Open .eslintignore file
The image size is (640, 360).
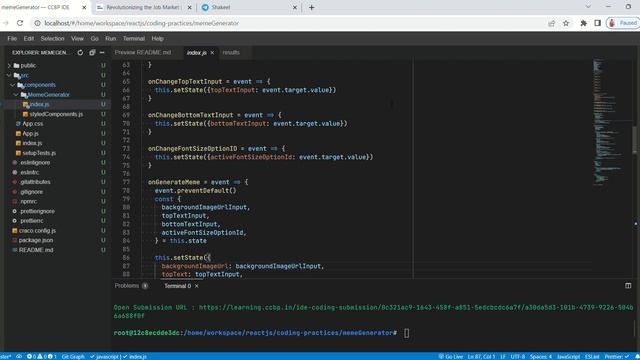click(x=35, y=162)
